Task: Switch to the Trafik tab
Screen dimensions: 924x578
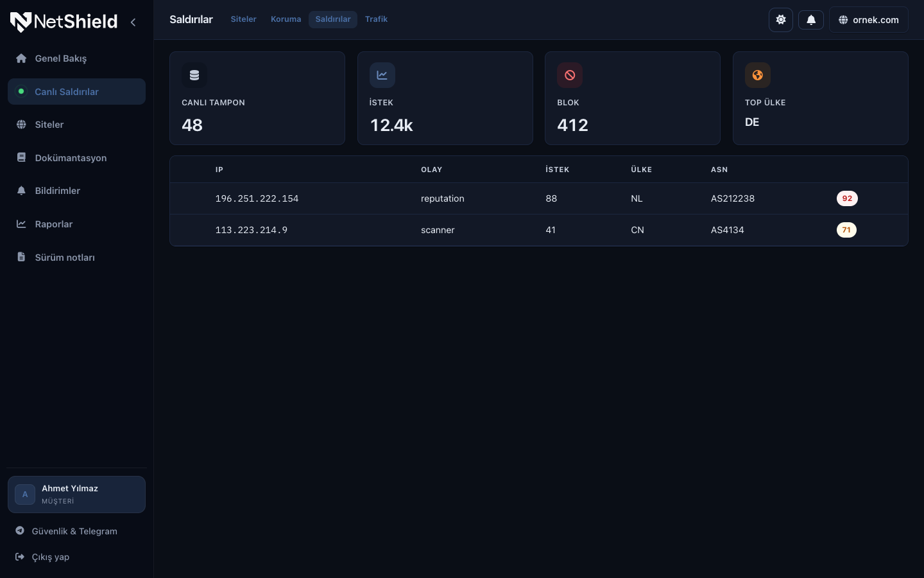Action: 377,19
